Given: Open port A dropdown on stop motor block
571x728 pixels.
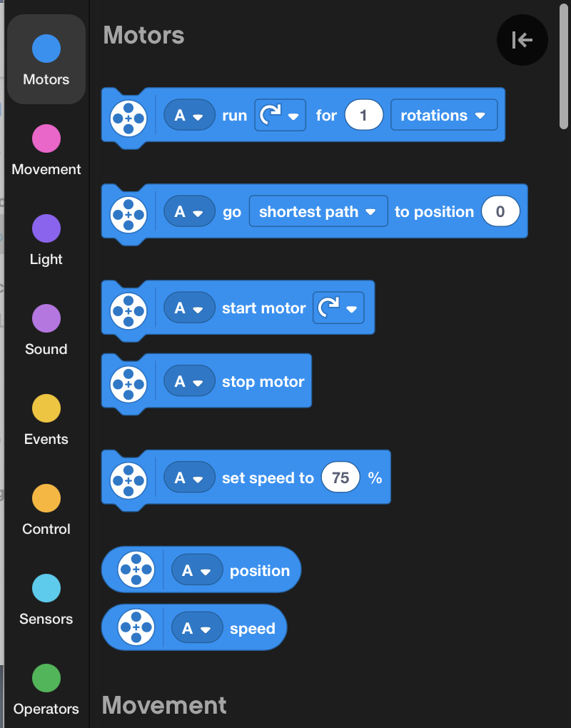Looking at the screenshot, I should (x=189, y=382).
